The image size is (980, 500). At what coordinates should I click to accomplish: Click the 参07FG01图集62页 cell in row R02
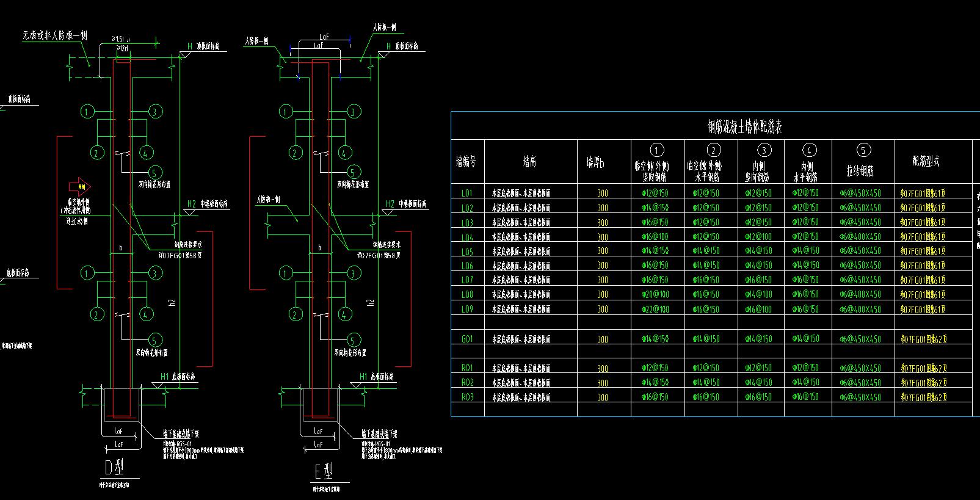click(x=923, y=383)
